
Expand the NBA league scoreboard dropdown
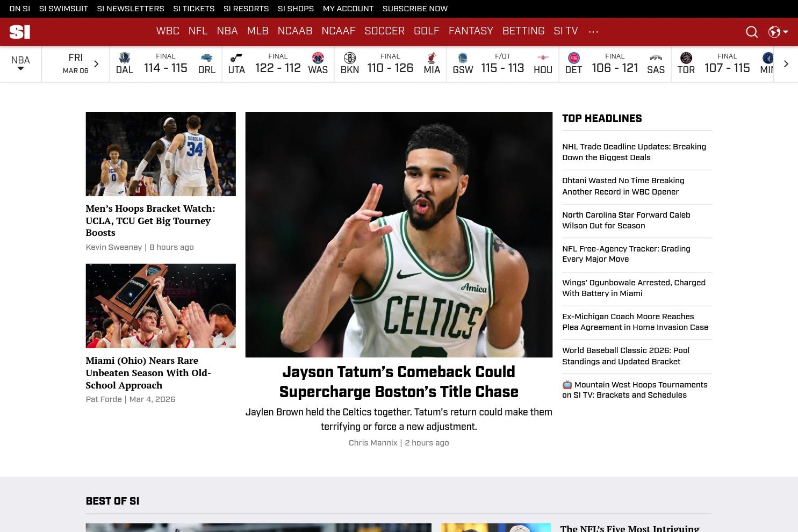click(20, 64)
